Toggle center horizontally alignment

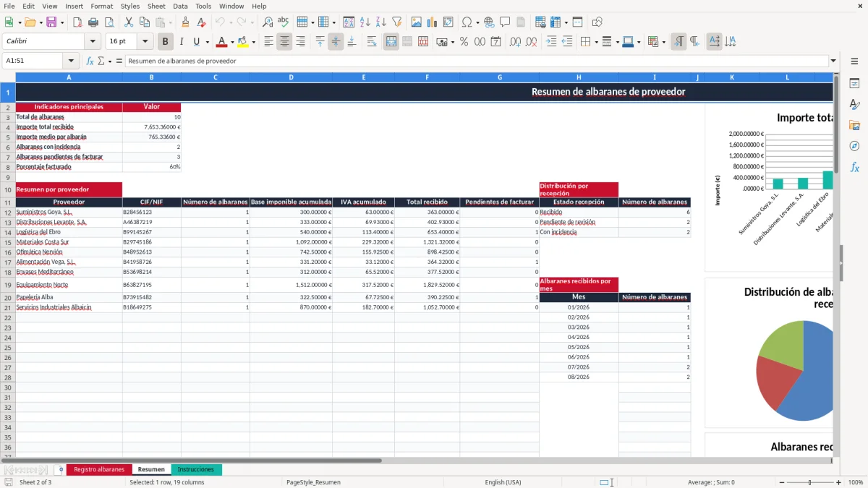pyautogui.click(x=284, y=42)
